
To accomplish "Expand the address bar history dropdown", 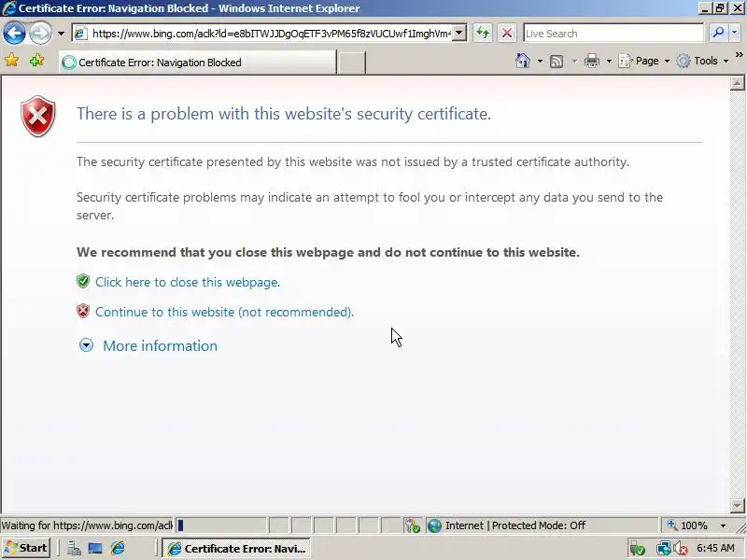I will [459, 34].
